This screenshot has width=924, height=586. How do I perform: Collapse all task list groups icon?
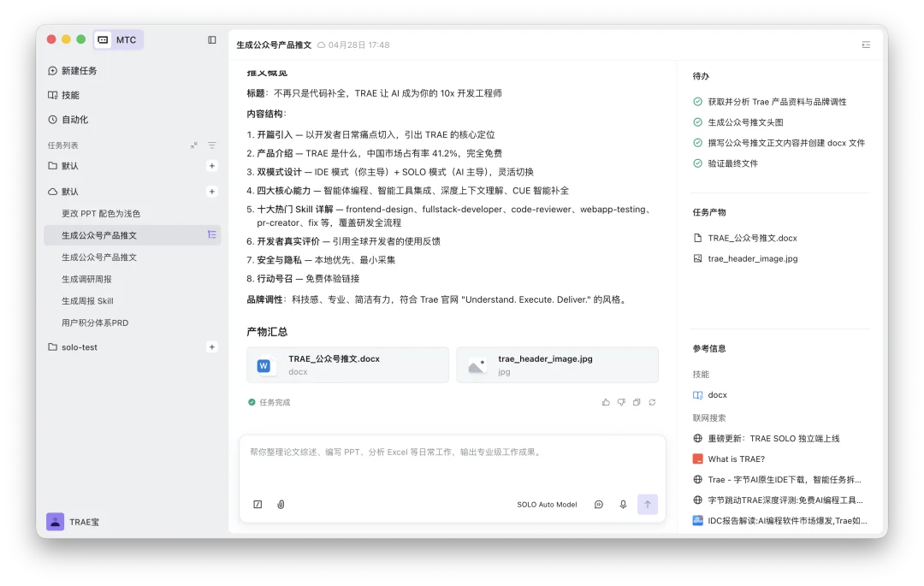pyautogui.click(x=194, y=145)
